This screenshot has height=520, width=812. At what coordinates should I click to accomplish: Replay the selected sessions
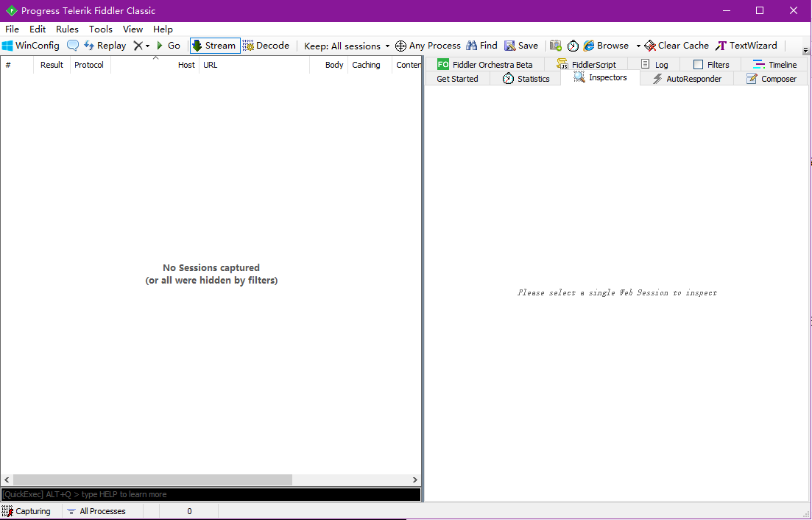(105, 46)
